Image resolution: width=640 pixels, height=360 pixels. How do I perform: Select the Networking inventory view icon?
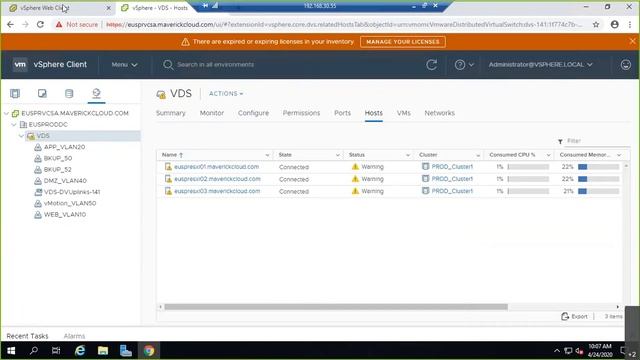[x=96, y=93]
